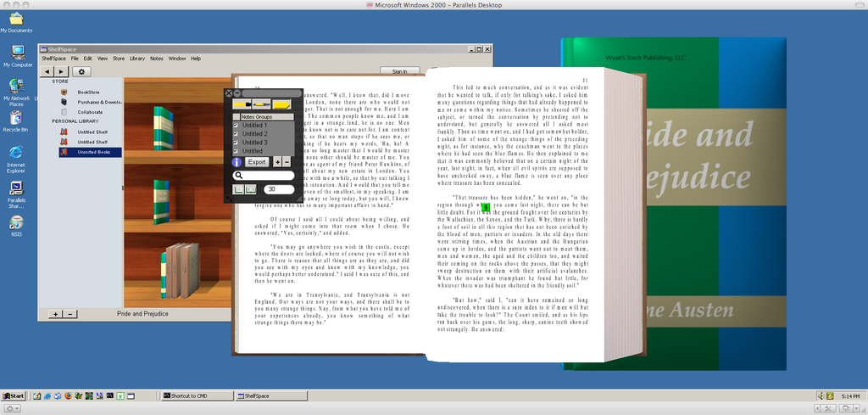The height and width of the screenshot is (415, 868).
Task: Disable the Untitled 3 notes group
Action: click(x=236, y=143)
